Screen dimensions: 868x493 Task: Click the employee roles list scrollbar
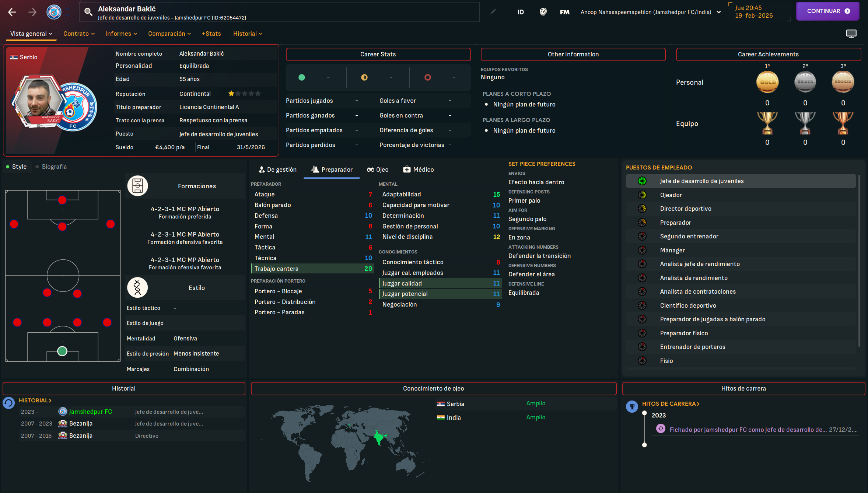[859, 261]
